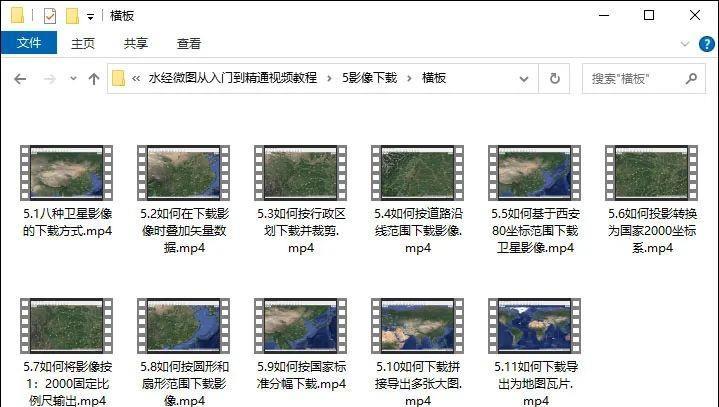Click the 横板 breadcrumb in address bar

[x=434, y=78]
